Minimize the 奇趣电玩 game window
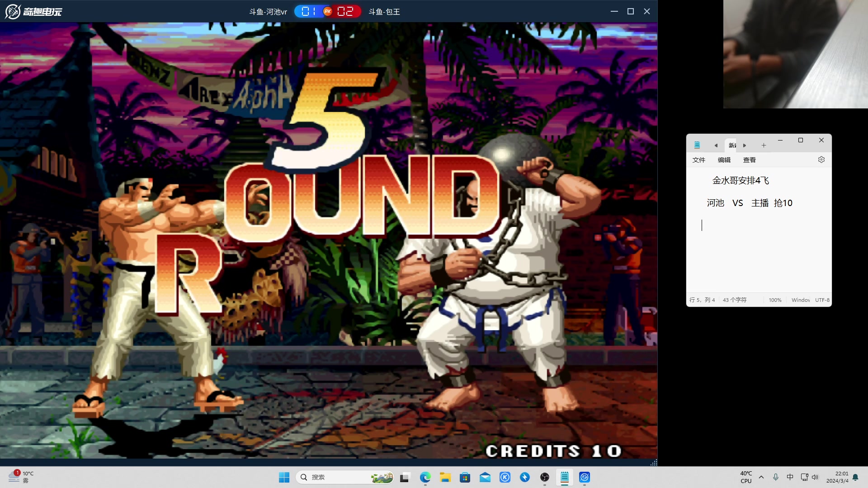Screen dimensions: 868x488 pyautogui.click(x=614, y=11)
